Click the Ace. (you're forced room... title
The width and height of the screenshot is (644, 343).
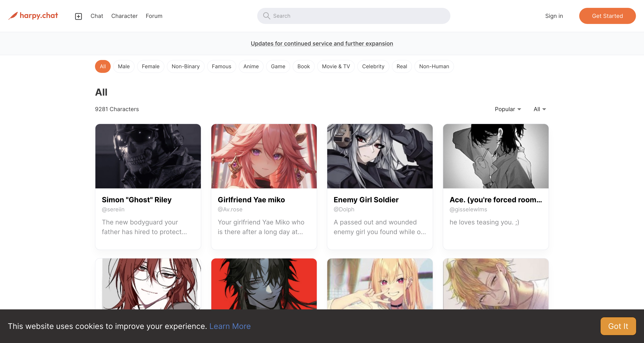tap(496, 200)
